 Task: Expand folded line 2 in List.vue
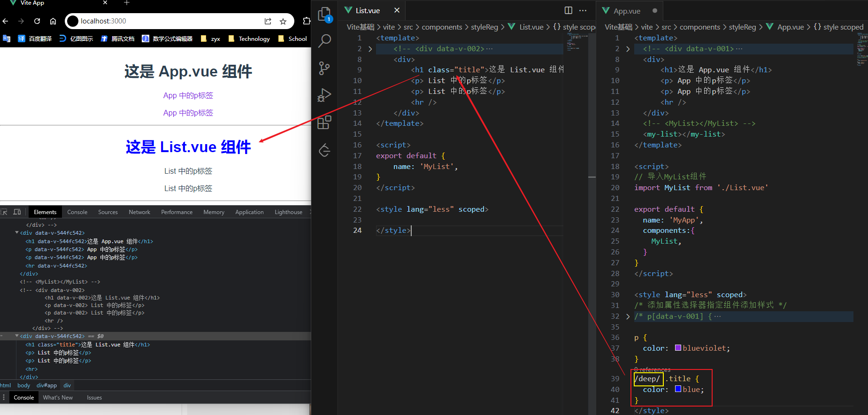(x=370, y=49)
